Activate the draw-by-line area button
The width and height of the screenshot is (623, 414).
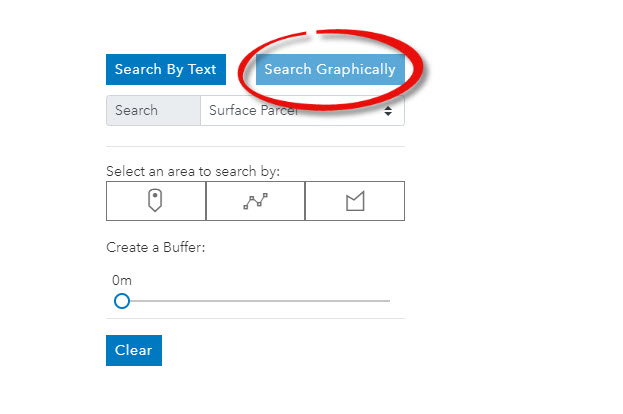pos(255,201)
